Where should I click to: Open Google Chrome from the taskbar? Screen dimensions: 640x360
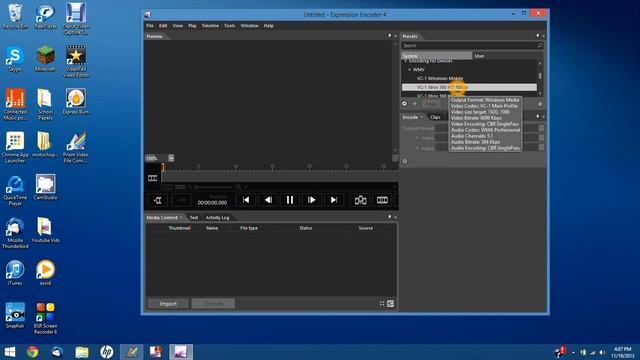click(x=33, y=352)
